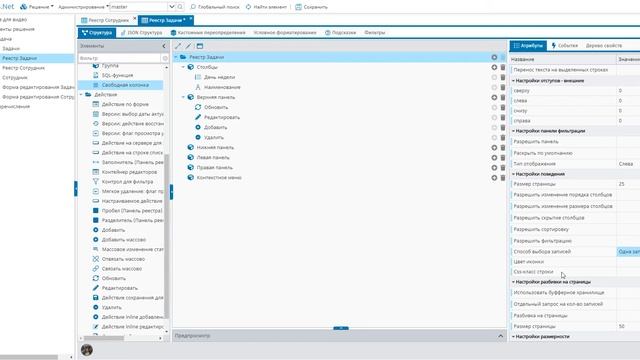Click collapse-all icon in structure toolbar
The height and width of the screenshot is (360, 640).
(189, 46)
